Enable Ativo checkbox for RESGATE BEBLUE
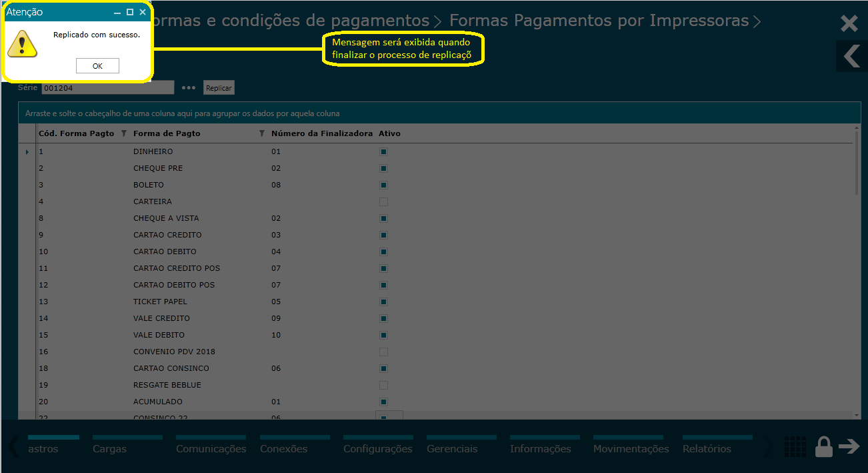The image size is (868, 473). 383,385
